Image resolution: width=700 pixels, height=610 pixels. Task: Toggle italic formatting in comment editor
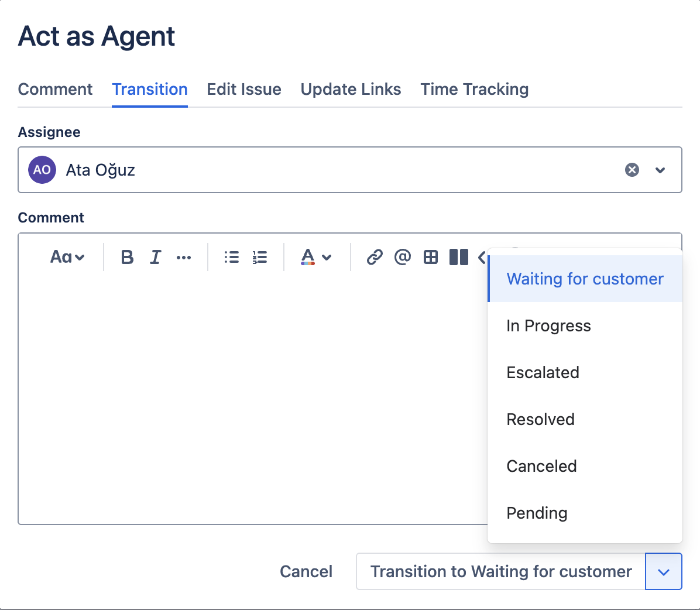tap(155, 257)
